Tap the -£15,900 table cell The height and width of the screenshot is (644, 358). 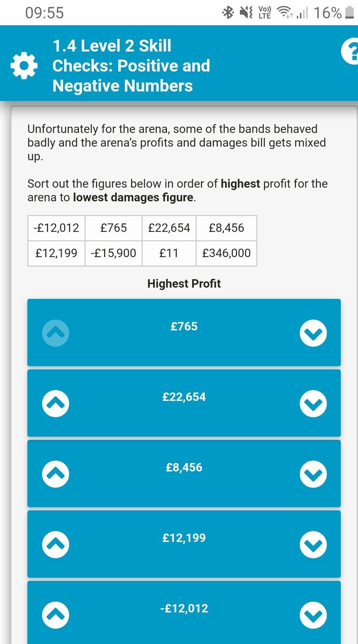113,253
